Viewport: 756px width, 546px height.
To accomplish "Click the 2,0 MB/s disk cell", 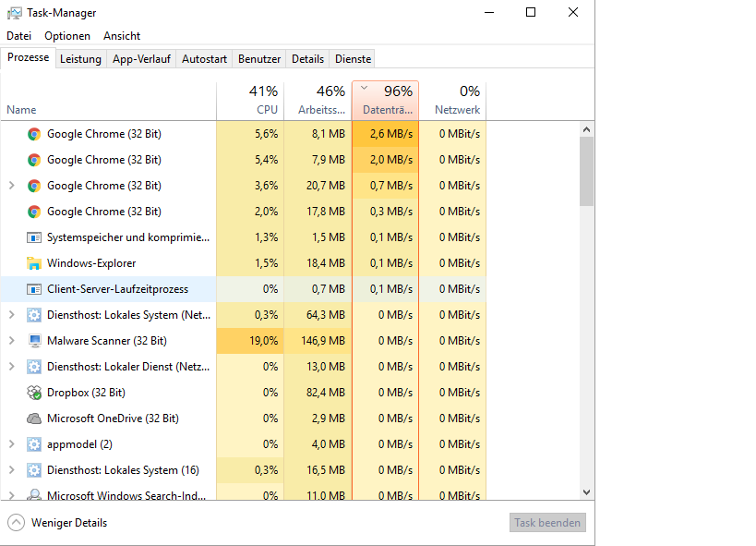I will 385,160.
